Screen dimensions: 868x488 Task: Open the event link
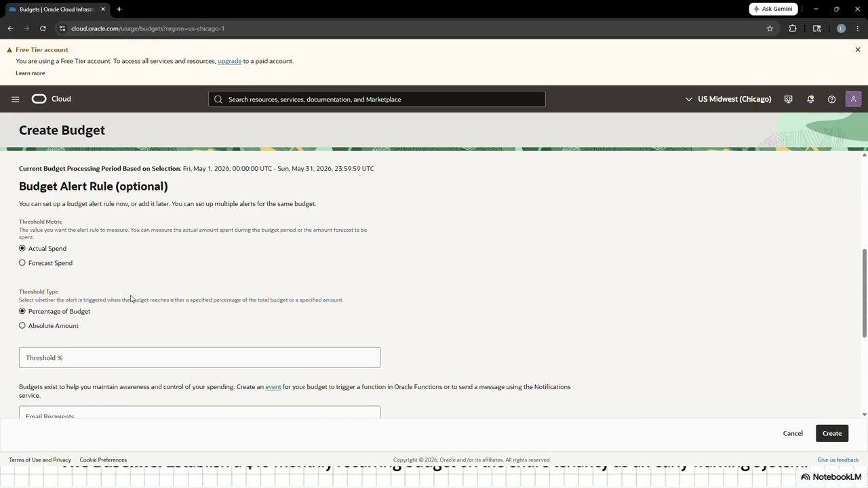[x=273, y=387]
